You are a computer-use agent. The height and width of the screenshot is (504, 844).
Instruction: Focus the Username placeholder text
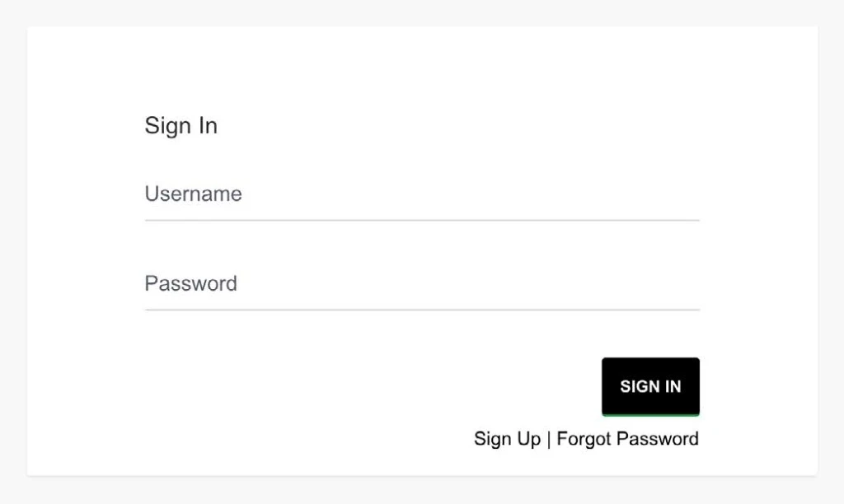tap(193, 194)
